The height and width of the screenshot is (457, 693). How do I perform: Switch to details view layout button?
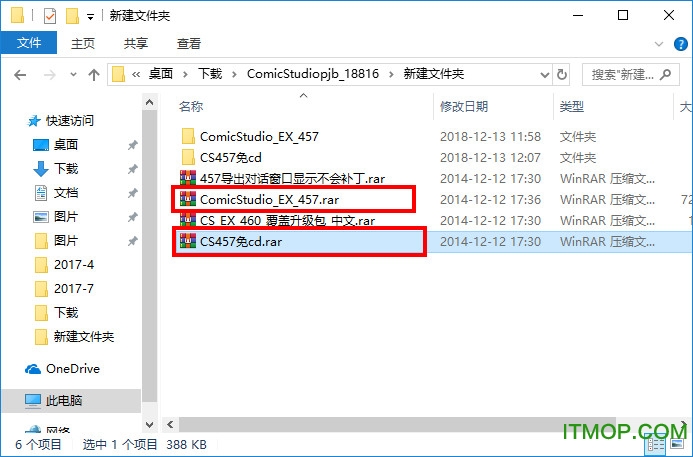(x=655, y=445)
